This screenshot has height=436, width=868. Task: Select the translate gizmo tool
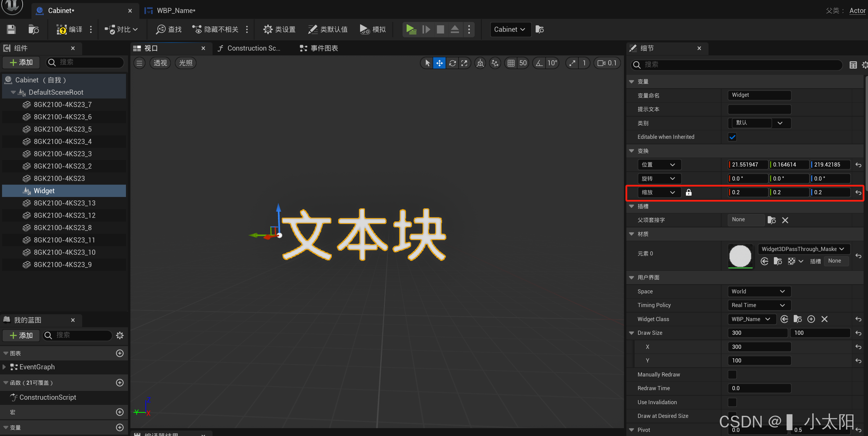click(x=439, y=63)
